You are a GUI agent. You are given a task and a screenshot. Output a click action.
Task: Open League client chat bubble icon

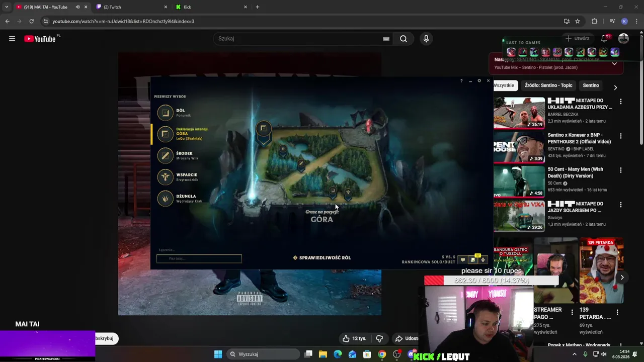pyautogui.click(x=463, y=260)
